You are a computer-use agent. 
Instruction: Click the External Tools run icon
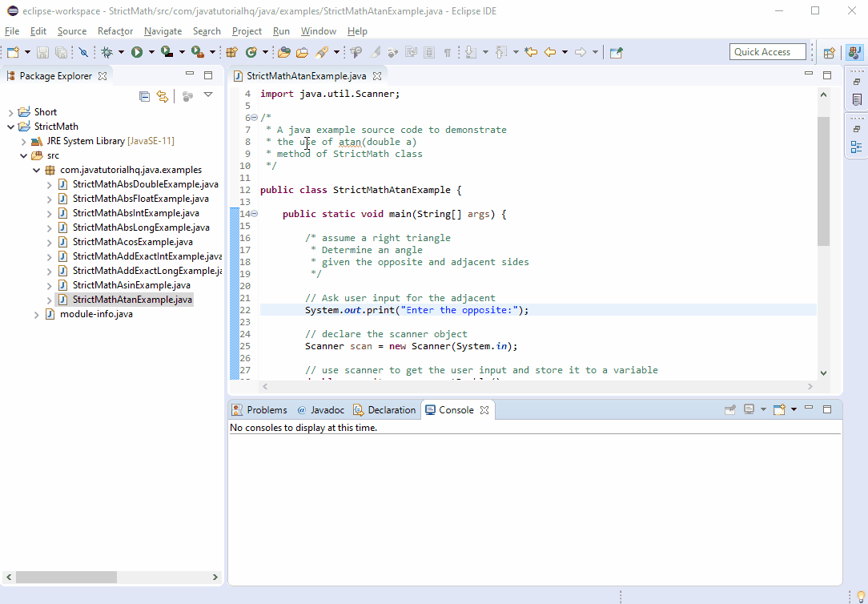(x=198, y=52)
